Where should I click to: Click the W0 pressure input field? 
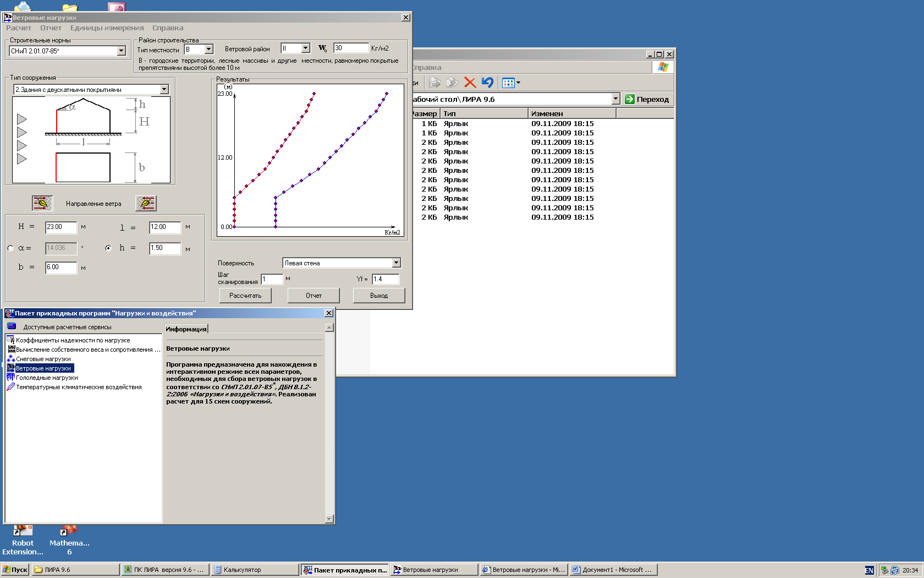pos(351,48)
